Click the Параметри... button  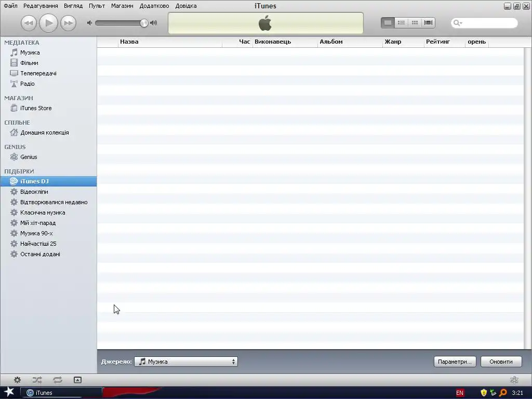pos(455,362)
